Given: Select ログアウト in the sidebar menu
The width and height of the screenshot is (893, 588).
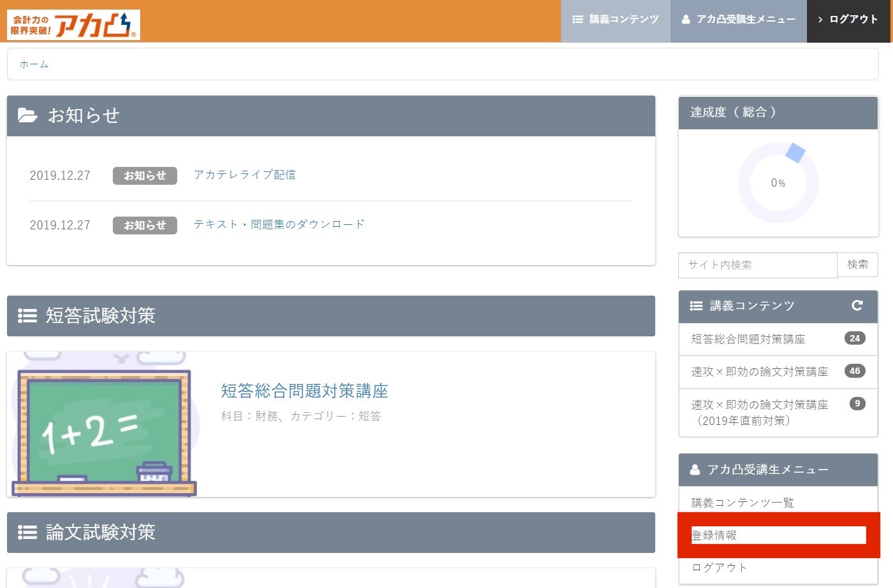Looking at the screenshot, I should click(x=718, y=567).
